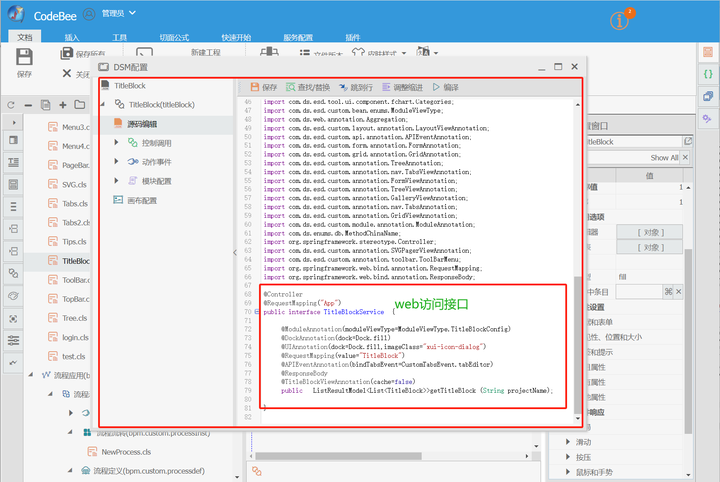Click the 关闭 X icon in ribbon
720x482 pixels.
(x=67, y=73)
